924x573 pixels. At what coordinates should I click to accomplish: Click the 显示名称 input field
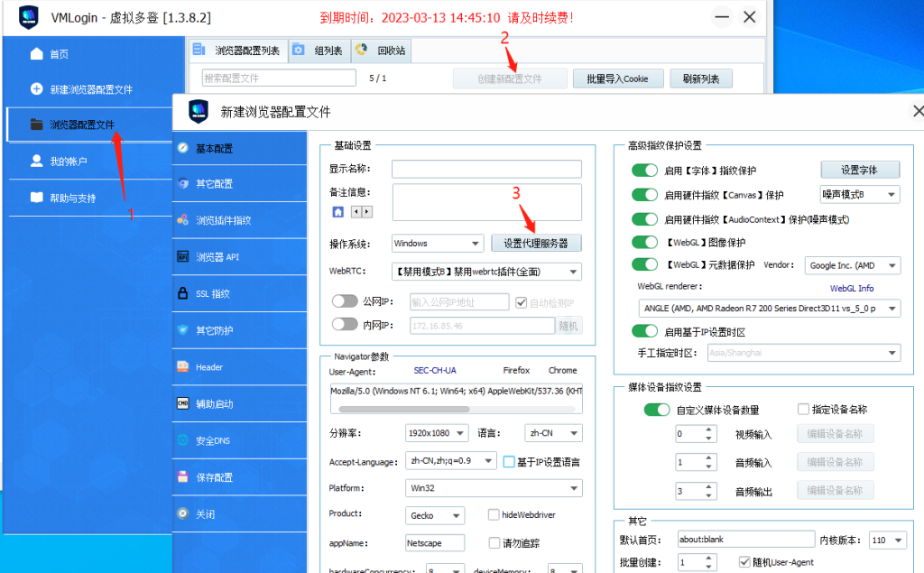pyautogui.click(x=486, y=169)
